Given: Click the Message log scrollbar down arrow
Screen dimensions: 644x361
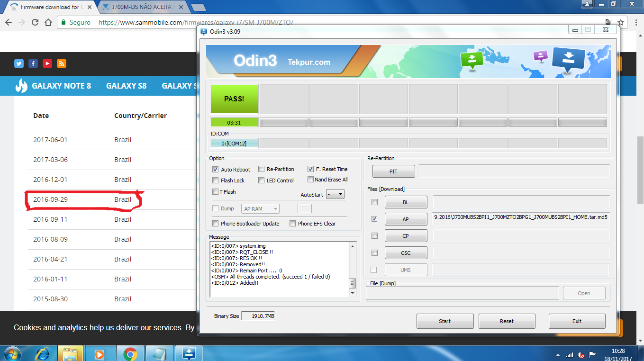Looking at the screenshot, I should (352, 293).
